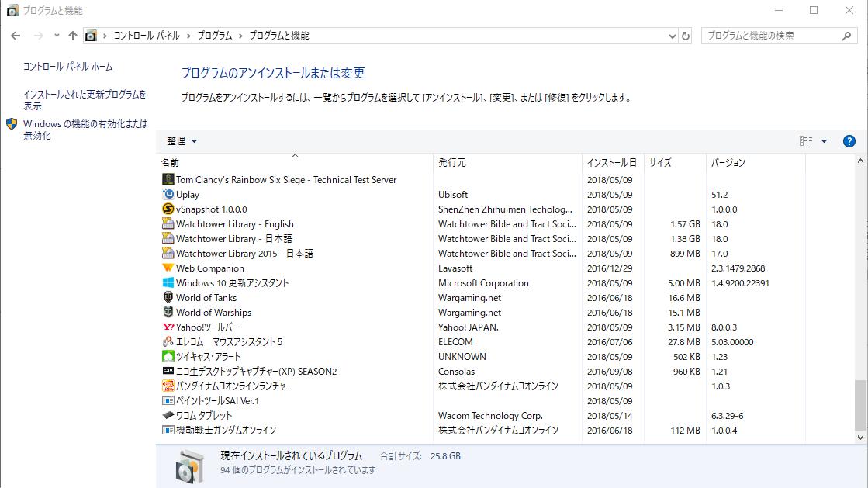Screen dimensions: 868x488
Task: Expand the view options dropdown arrow
Action: pyautogui.click(x=824, y=141)
